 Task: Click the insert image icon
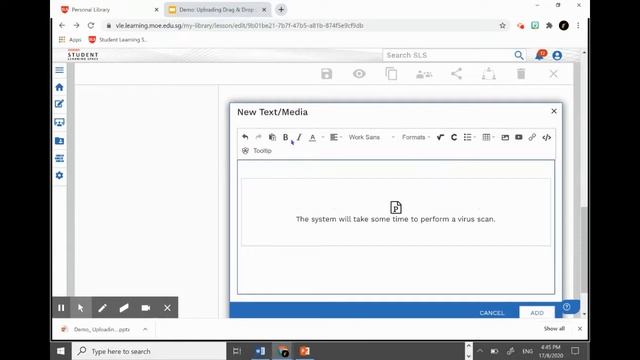(505, 137)
